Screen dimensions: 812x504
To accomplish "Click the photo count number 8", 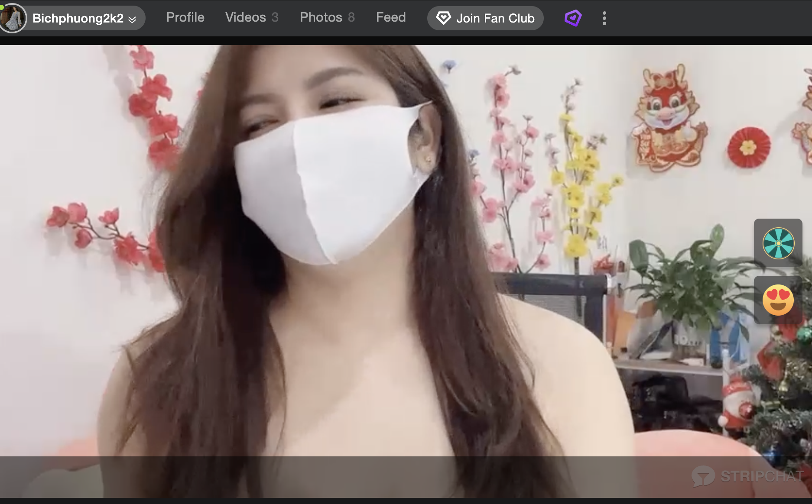I will pyautogui.click(x=351, y=17).
